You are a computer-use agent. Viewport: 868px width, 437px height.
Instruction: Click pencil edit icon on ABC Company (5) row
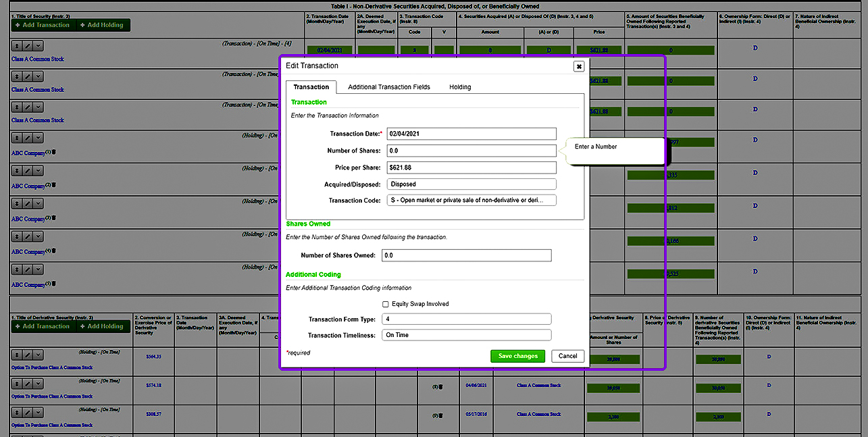pyautogui.click(x=28, y=270)
